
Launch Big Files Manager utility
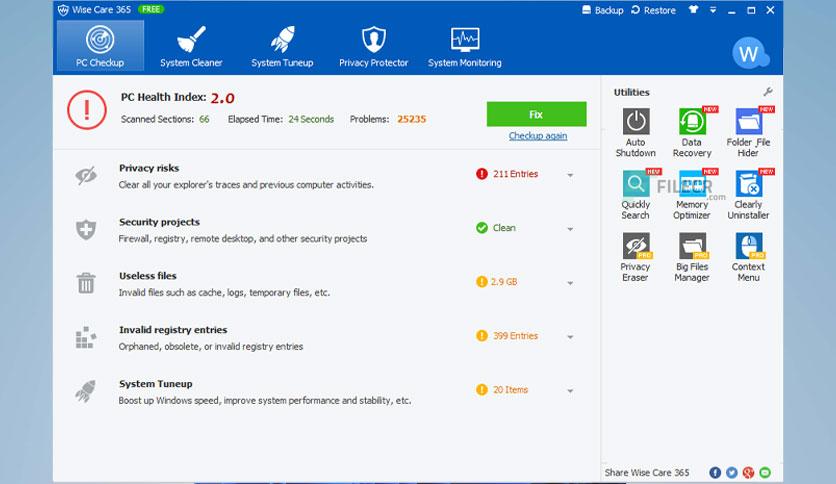(692, 257)
